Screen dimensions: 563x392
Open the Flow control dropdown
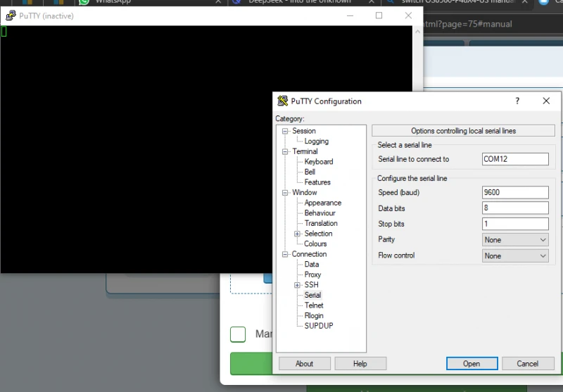(x=515, y=255)
